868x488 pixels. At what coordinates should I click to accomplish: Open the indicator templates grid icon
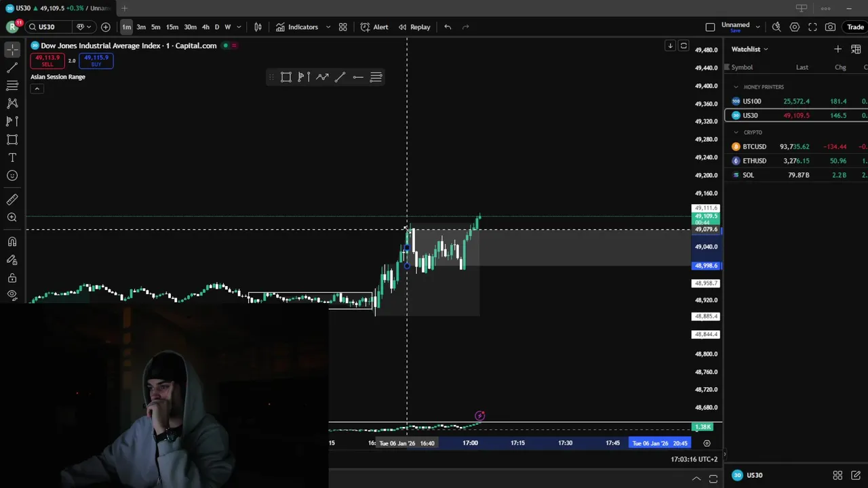pyautogui.click(x=343, y=27)
